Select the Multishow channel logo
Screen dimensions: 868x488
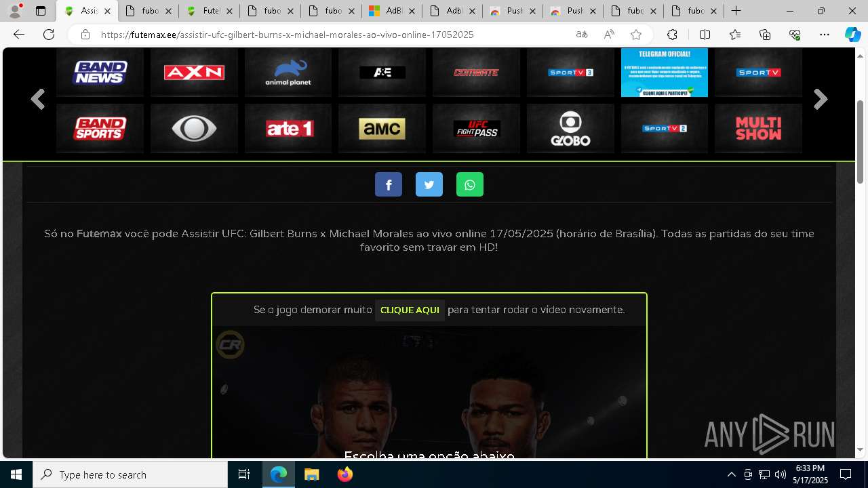click(x=758, y=128)
